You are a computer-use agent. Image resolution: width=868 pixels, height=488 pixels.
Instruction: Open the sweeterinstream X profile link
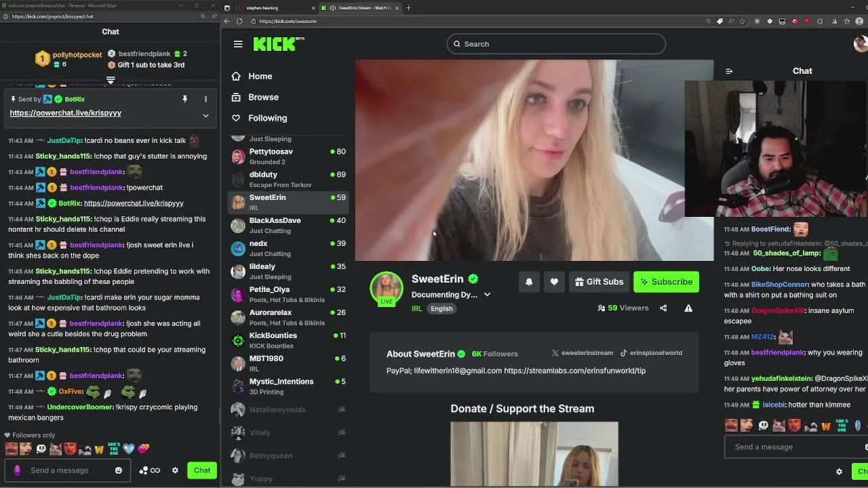(582, 353)
